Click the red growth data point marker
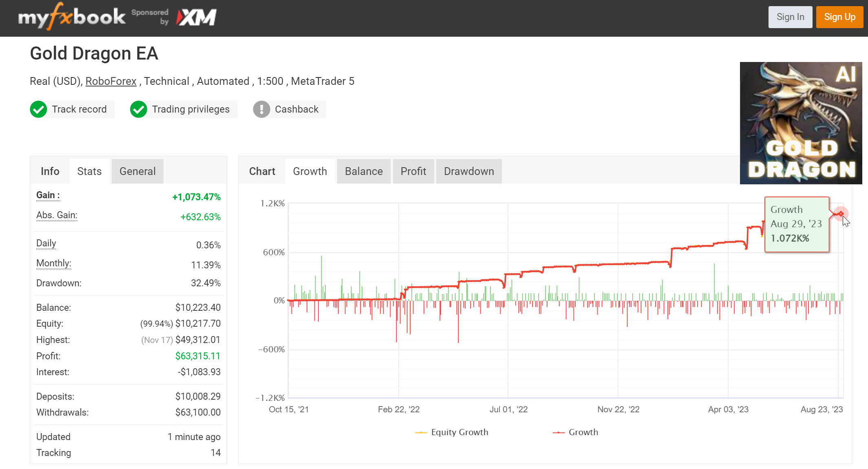Viewport: 868px width, 469px height. [841, 214]
